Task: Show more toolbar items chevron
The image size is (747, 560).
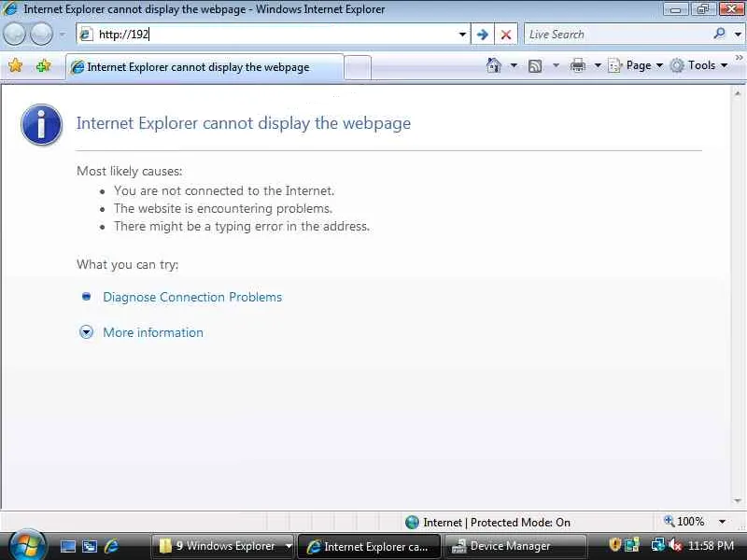Action: coord(739,58)
